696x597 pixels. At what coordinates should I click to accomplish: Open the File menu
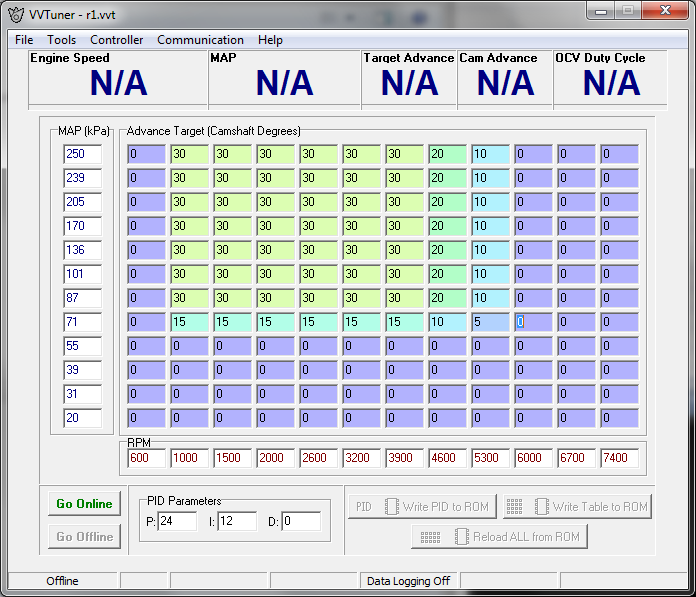pyautogui.click(x=24, y=40)
